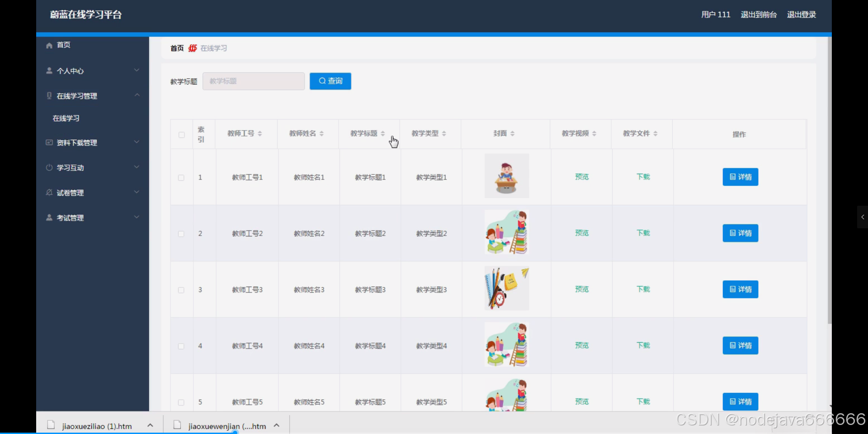Click 首页 in the breadcrumb

tap(177, 48)
